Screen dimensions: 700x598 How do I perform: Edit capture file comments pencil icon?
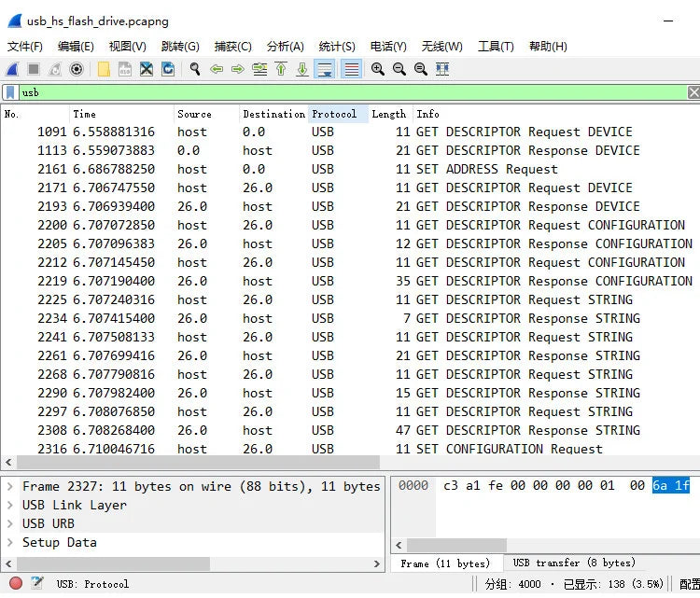pyautogui.click(x=37, y=583)
